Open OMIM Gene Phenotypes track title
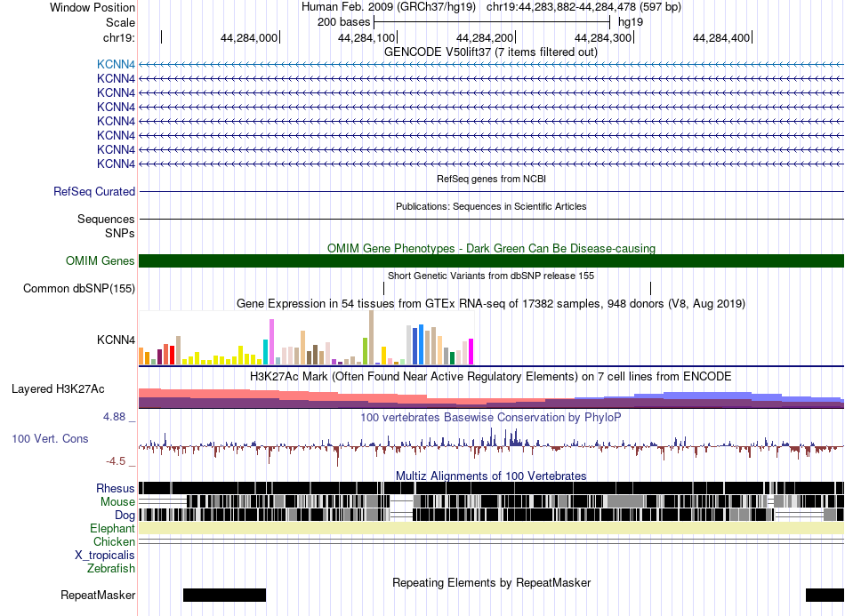Screen dimensions: 845x616 tap(491, 248)
